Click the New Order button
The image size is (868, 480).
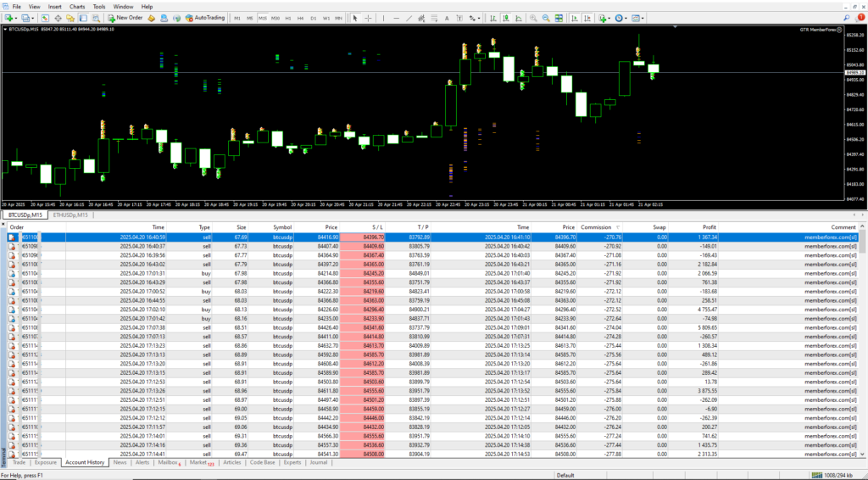pos(125,17)
